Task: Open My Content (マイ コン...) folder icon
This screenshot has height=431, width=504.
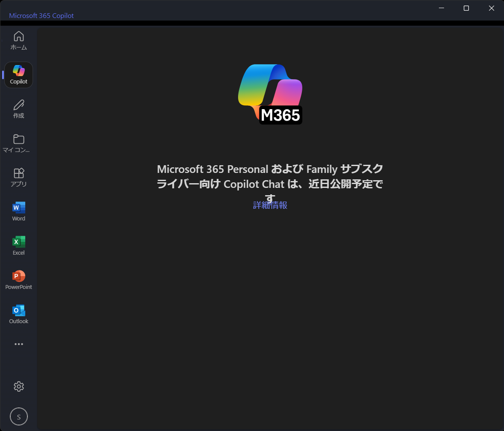Action: click(19, 143)
